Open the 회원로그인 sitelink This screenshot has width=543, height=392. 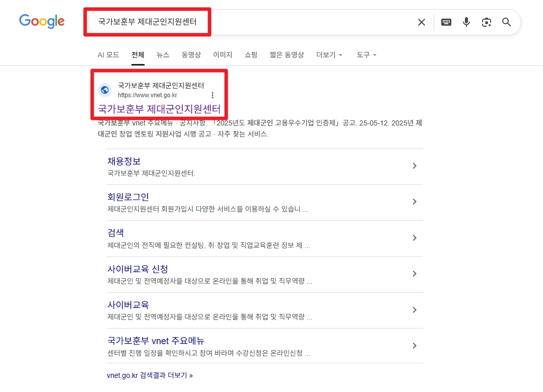click(127, 197)
